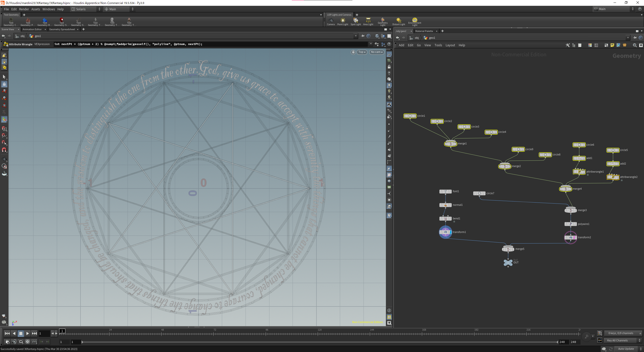Pin the network editor pane
Screen dimensions: 644x352
pyautogui.click(x=635, y=38)
